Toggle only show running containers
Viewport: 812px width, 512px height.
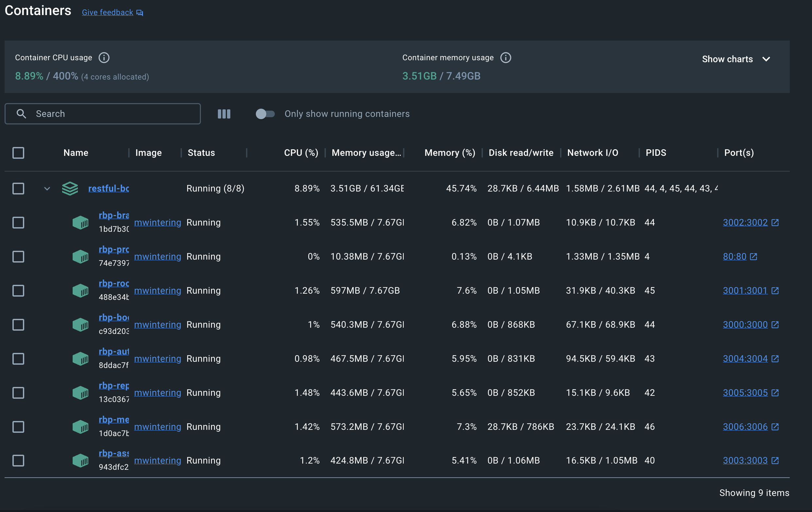[265, 114]
